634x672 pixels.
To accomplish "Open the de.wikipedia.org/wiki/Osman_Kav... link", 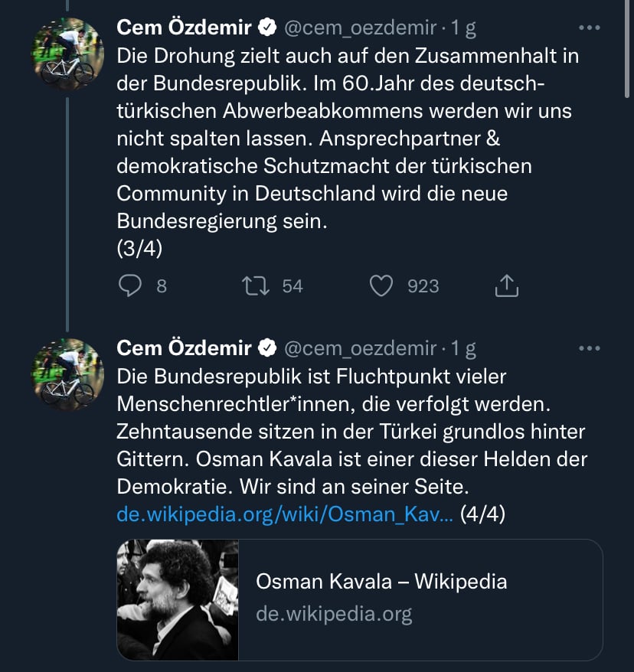I will pyautogui.click(x=285, y=514).
